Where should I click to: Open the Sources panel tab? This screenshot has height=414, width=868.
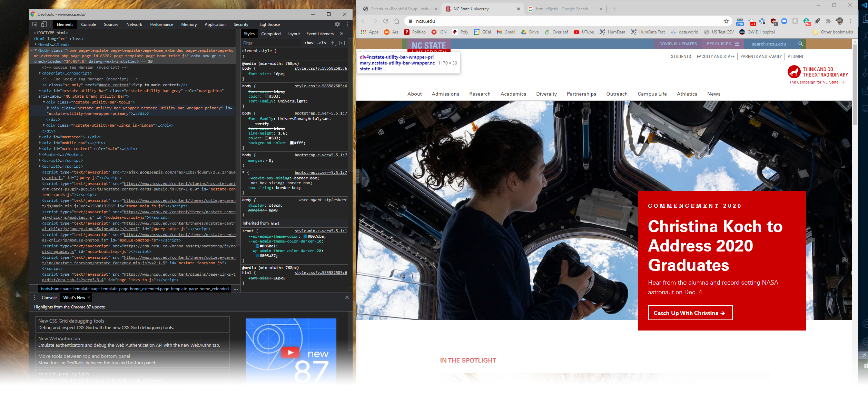pos(111,24)
